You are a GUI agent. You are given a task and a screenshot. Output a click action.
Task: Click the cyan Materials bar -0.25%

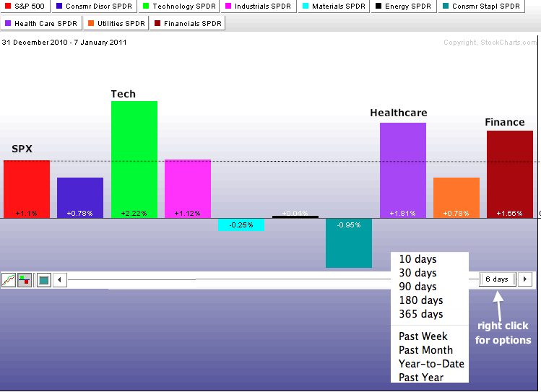click(x=241, y=225)
